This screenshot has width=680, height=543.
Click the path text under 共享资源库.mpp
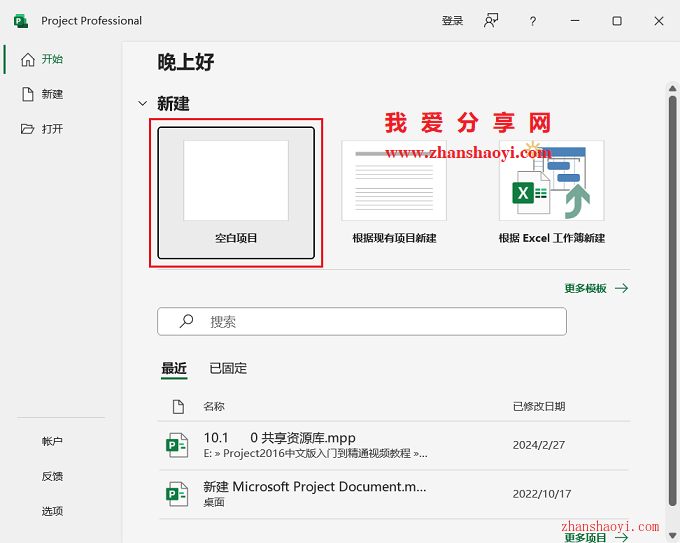click(x=315, y=454)
